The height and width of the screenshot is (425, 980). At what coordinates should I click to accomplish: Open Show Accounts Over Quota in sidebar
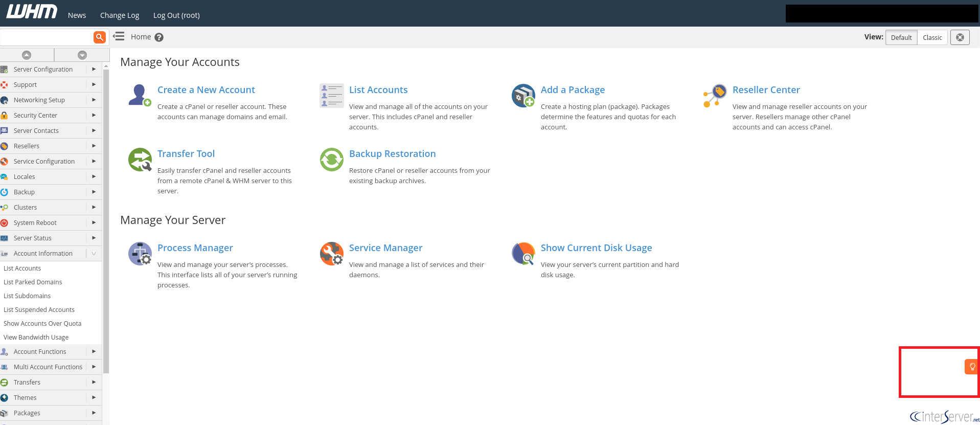42,323
